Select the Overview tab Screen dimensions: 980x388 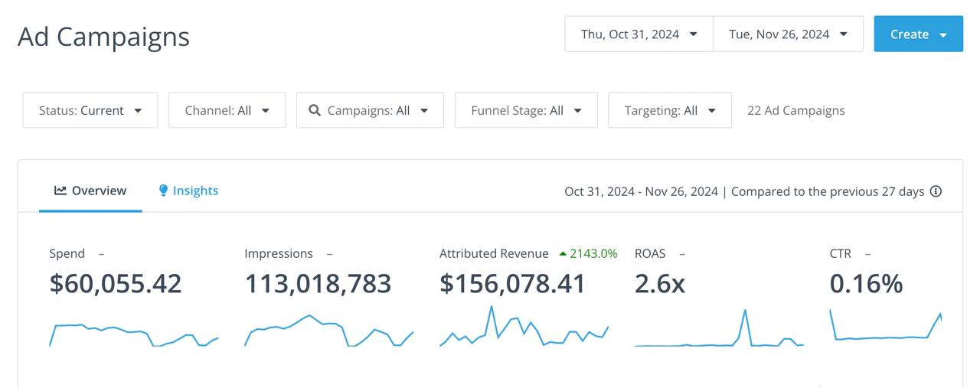pyautogui.click(x=90, y=191)
